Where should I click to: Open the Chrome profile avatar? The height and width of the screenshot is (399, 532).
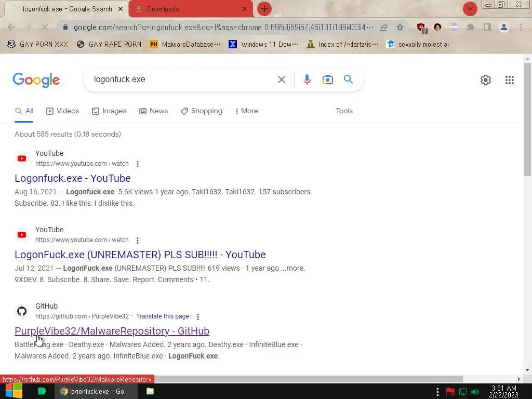[x=504, y=27]
